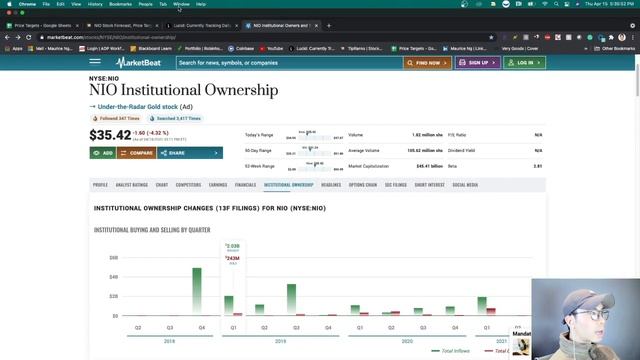Image resolution: width=640 pixels, height=360 pixels.
Task: Open the Options Chain tab
Action: pyautogui.click(x=363, y=185)
